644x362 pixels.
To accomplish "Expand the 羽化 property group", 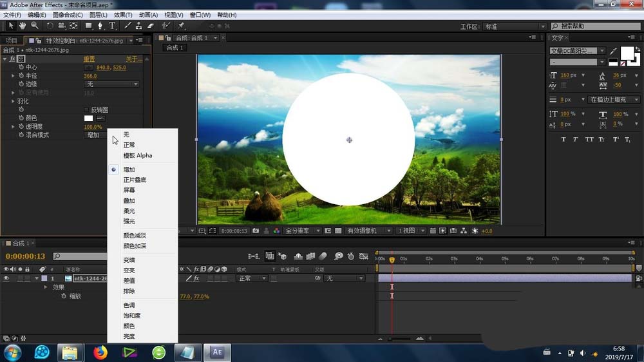I will (x=13, y=101).
